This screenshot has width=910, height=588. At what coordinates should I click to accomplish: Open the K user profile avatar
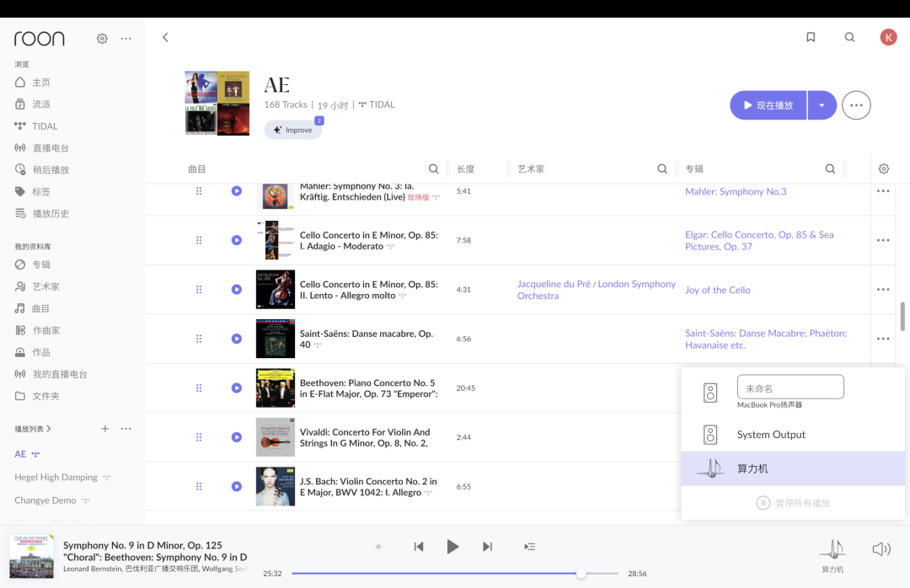pos(889,37)
